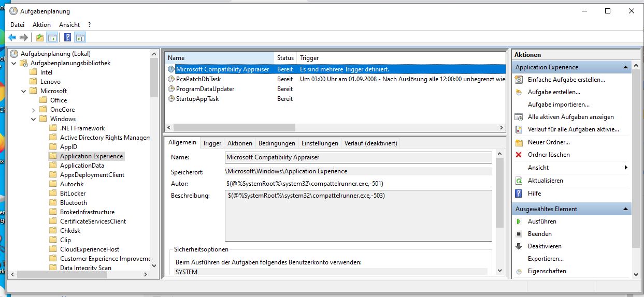The width and height of the screenshot is (644, 297).
Task: Switch to the Verlauf (deaktiviert) tab
Action: pyautogui.click(x=370, y=143)
